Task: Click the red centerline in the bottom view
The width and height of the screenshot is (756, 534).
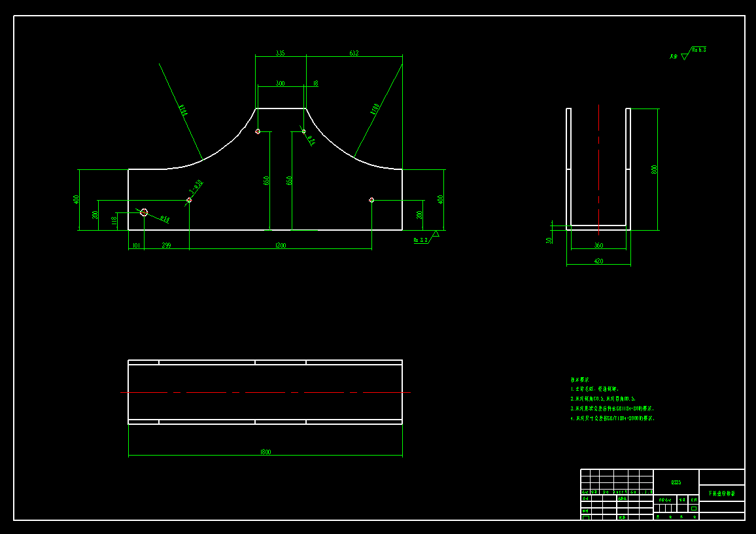Action: tap(262, 392)
